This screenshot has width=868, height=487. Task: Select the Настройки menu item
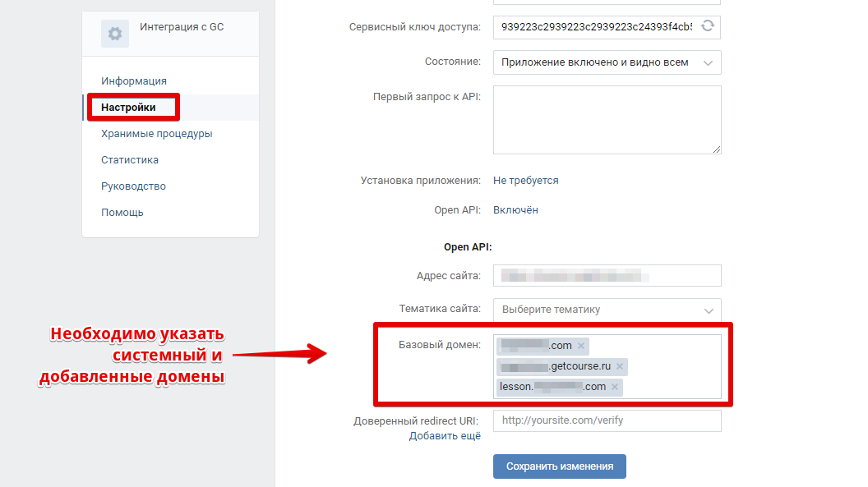128,108
